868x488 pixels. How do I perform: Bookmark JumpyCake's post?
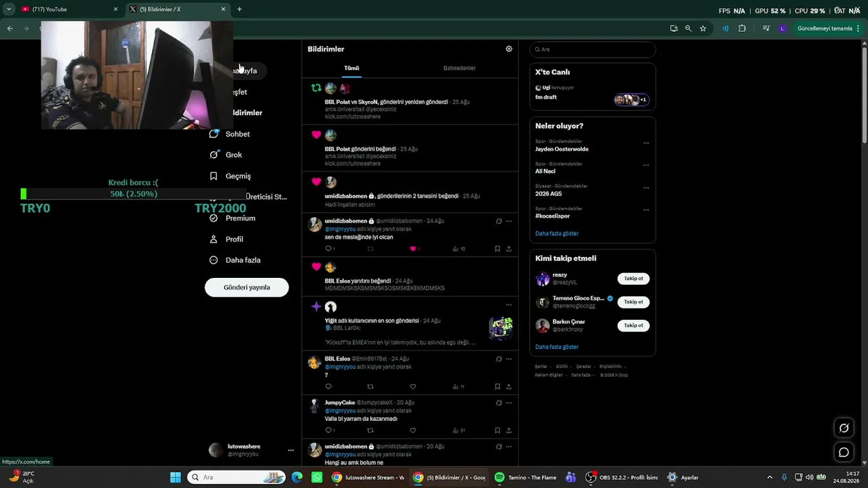pyautogui.click(x=497, y=430)
